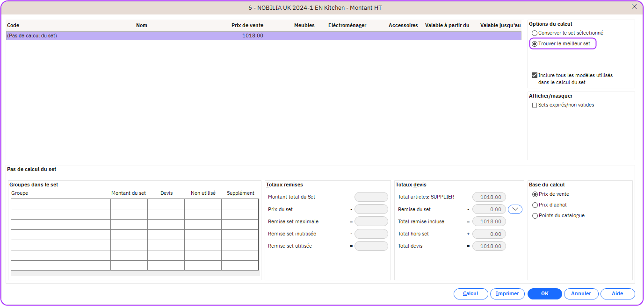
Task: Click the 'Montant total du Set' field
Action: pyautogui.click(x=371, y=197)
